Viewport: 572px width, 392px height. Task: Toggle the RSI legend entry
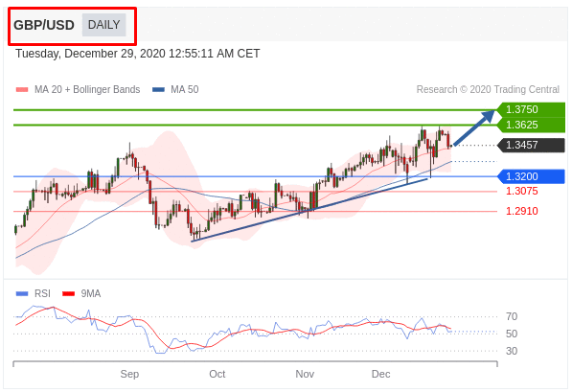click(x=34, y=293)
